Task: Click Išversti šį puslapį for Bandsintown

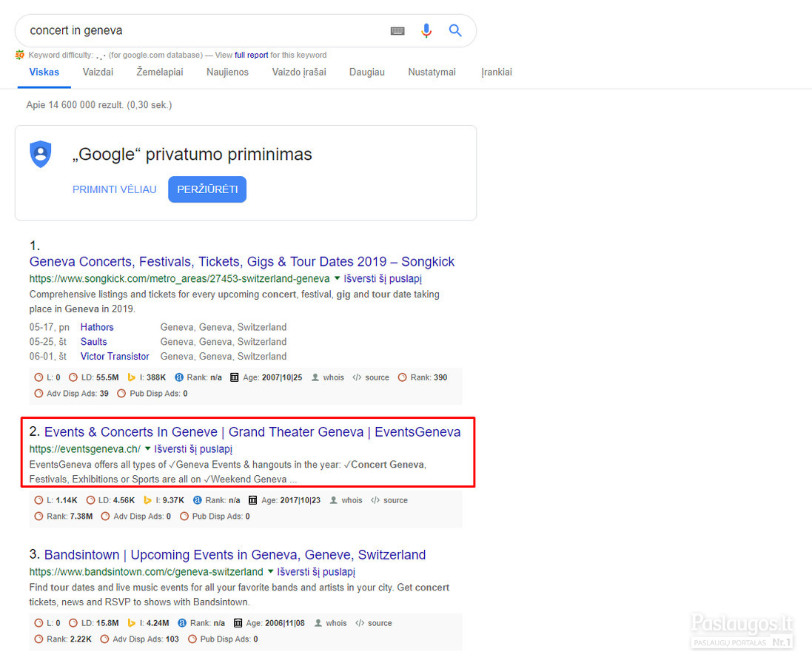Action: (316, 572)
